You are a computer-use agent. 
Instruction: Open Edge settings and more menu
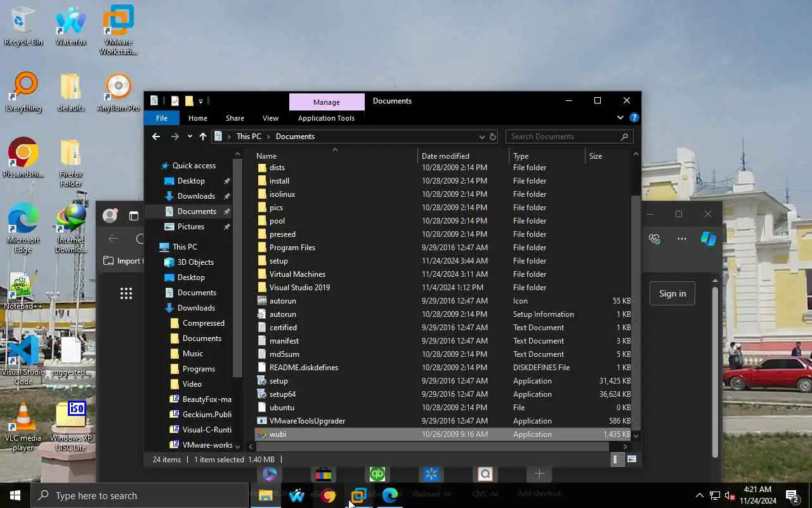pyautogui.click(x=682, y=239)
